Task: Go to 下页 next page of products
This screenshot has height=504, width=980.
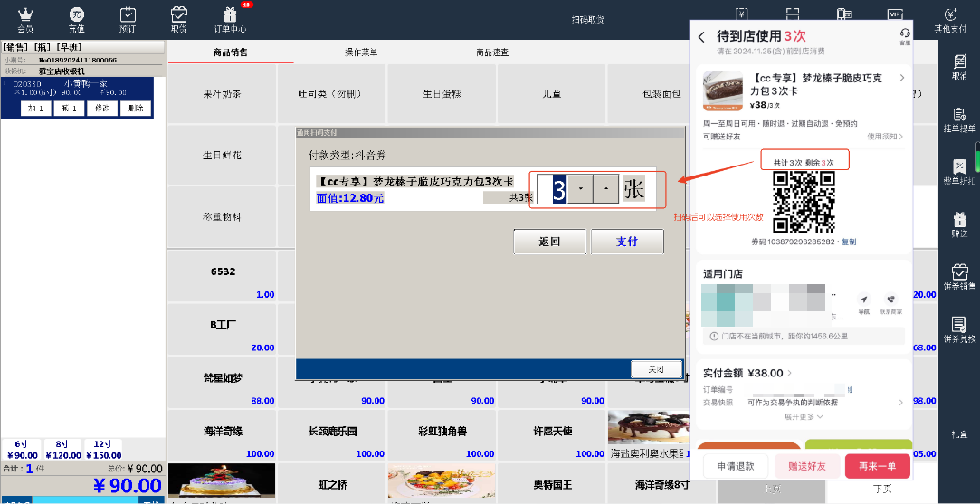Action: [882, 488]
